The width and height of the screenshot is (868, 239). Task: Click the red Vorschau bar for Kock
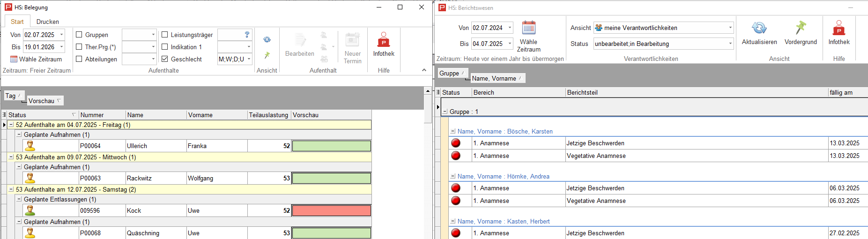point(331,211)
